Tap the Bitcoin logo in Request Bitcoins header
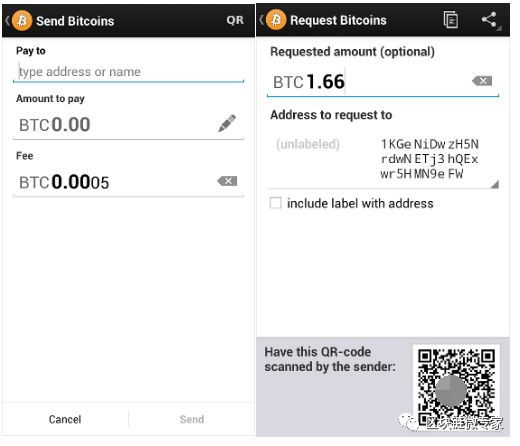Viewport: 520px width, 446px height. 276,20
